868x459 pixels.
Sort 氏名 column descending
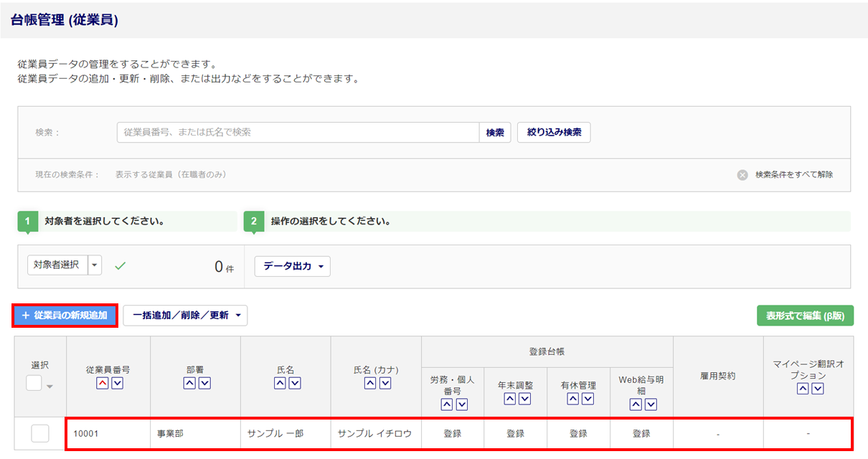pos(295,384)
